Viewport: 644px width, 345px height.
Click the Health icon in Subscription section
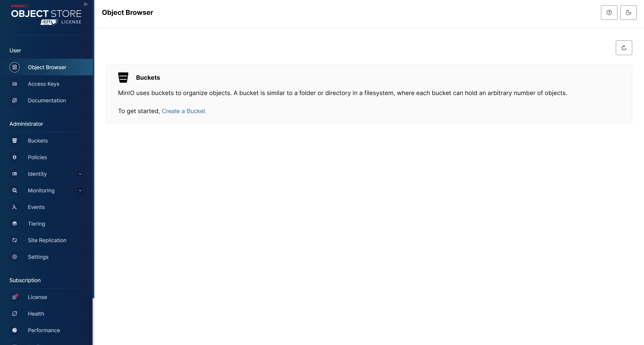click(14, 314)
